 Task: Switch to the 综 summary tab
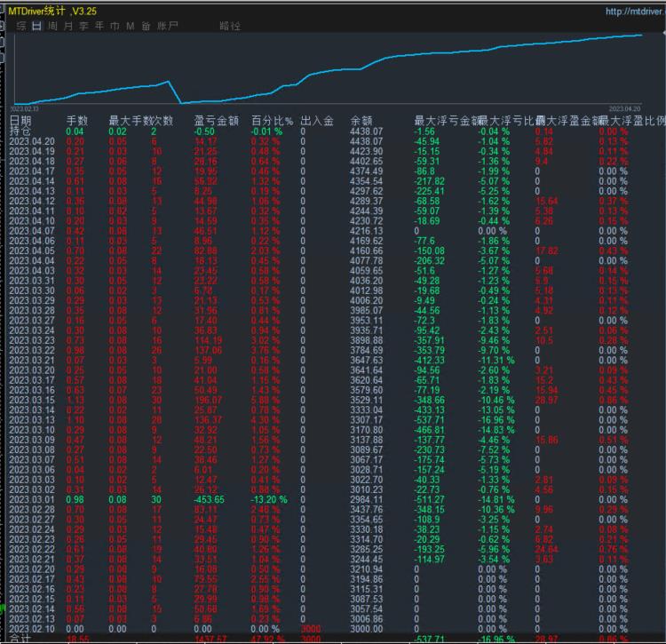coord(20,27)
